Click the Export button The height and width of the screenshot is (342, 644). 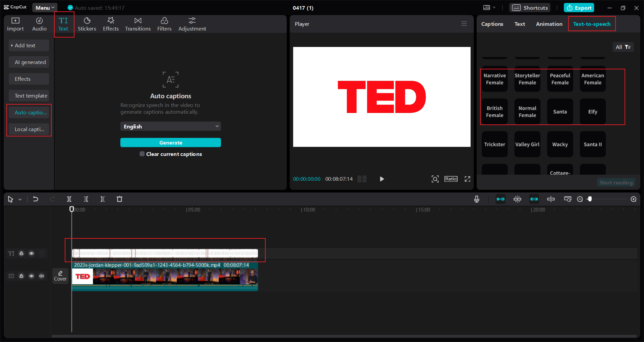[579, 8]
